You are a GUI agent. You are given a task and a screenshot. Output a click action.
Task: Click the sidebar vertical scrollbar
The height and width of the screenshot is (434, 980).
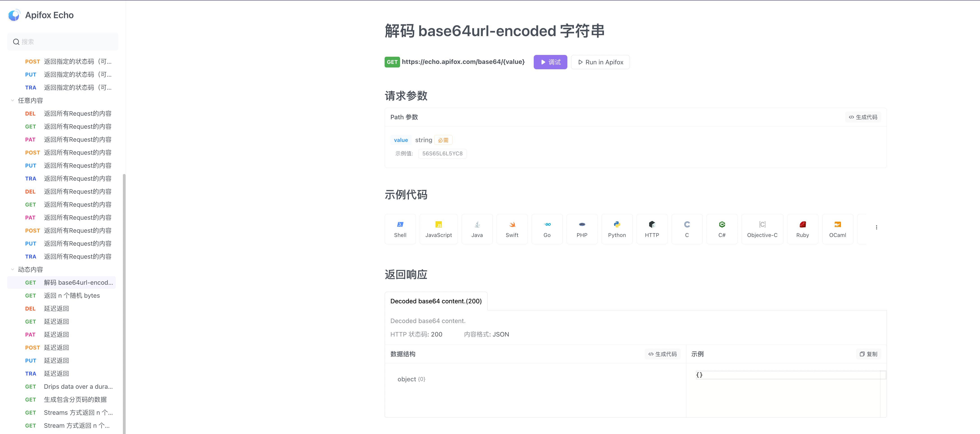click(124, 304)
